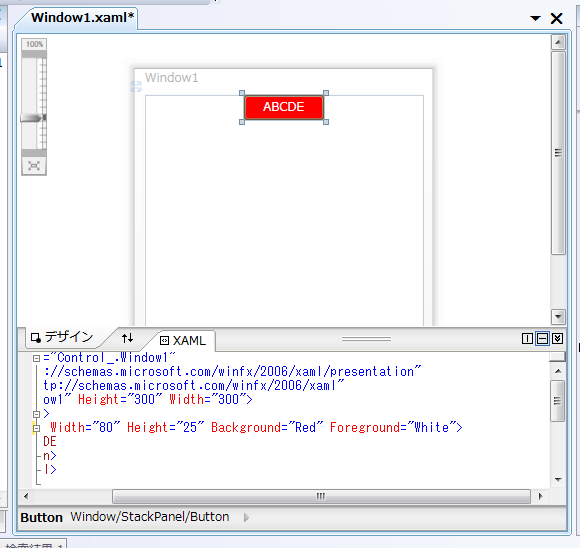This screenshot has width=580, height=548.
Task: Click the XAML editor scroll up arrow
Action: [558, 371]
